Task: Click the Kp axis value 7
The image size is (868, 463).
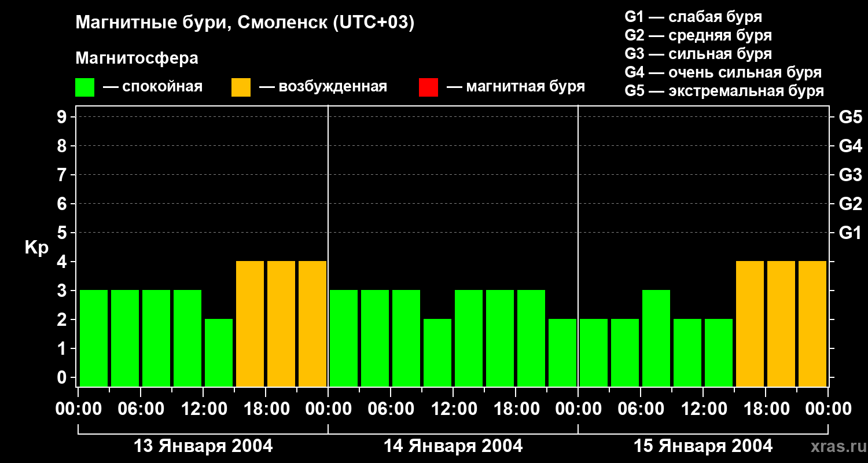Action: pos(63,175)
